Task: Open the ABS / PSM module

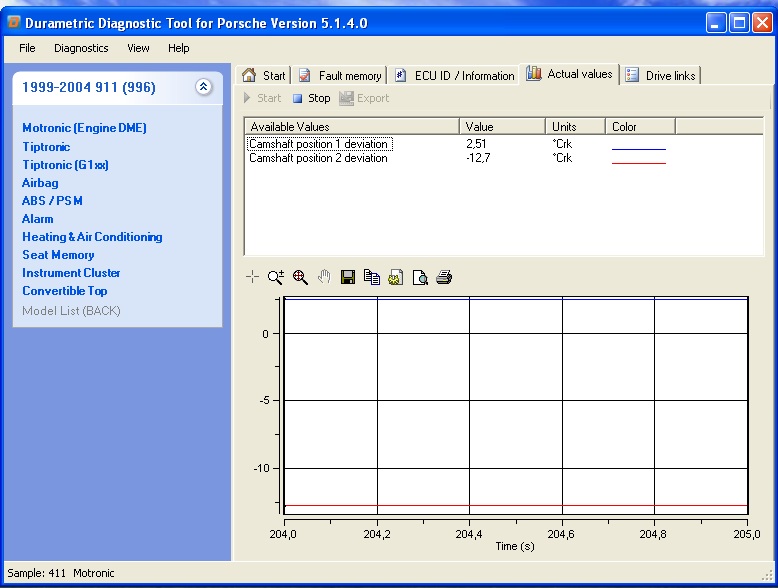Action: click(x=52, y=201)
